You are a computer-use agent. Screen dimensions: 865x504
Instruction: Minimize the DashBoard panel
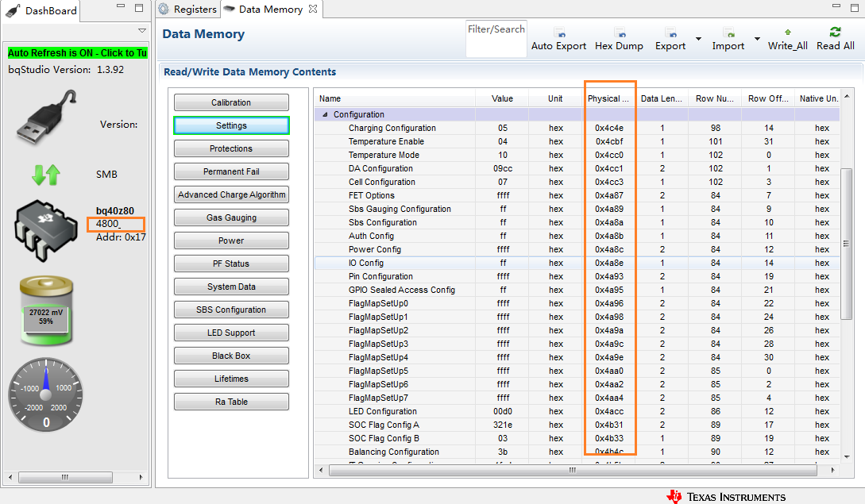coord(120,6)
